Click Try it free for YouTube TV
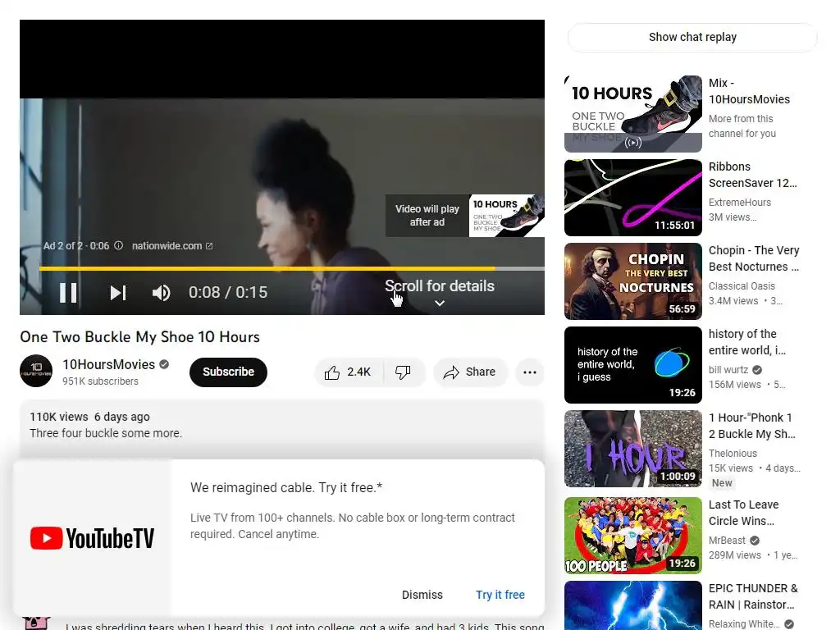This screenshot has height=630, width=840. point(500,595)
